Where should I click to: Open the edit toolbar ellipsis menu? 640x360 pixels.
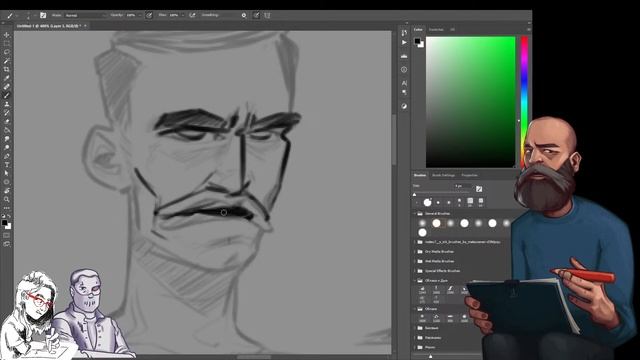point(7,208)
